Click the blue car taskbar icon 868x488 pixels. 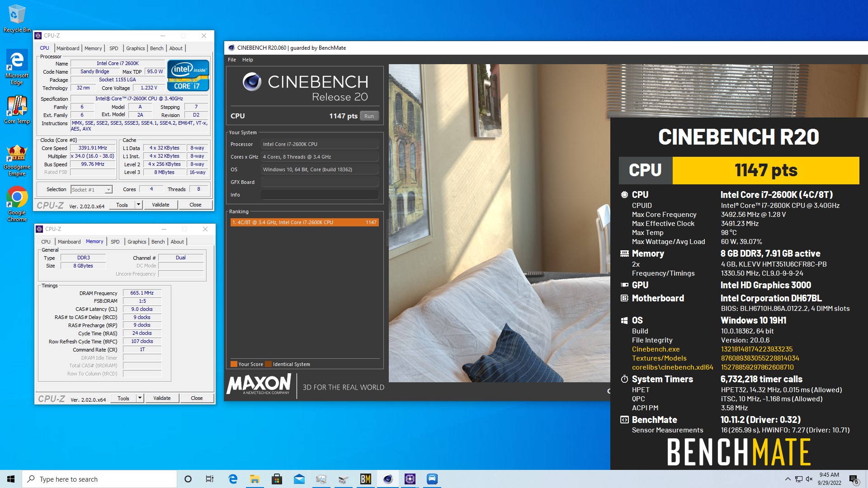[x=432, y=479]
